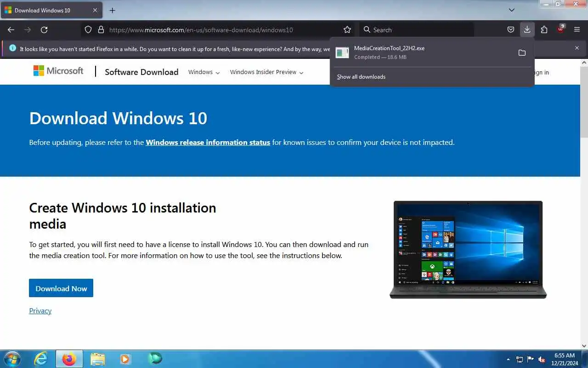This screenshot has width=588, height=368.
Task: Toggle the Downloads toolbar button
Action: pyautogui.click(x=527, y=30)
